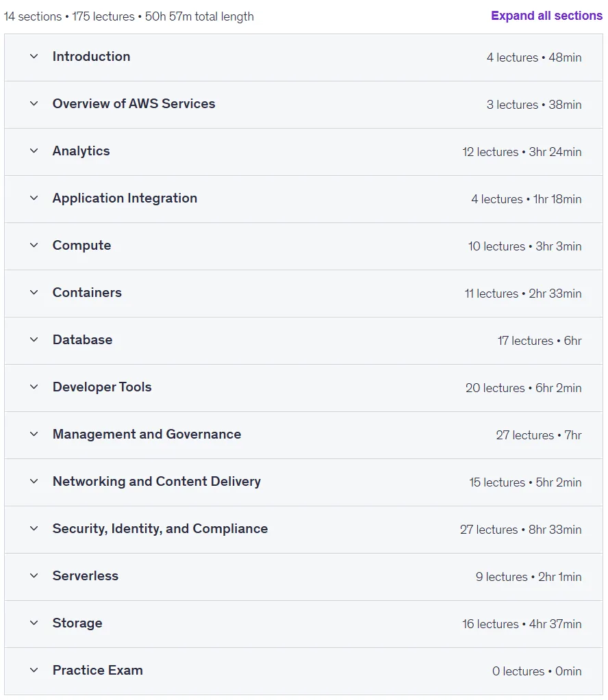
Task: Expand Management and Governance chevron
Action: [34, 435]
